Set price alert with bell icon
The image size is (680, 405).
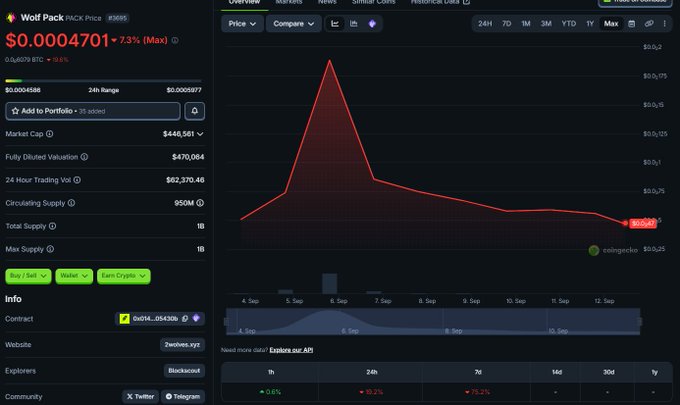tap(195, 111)
